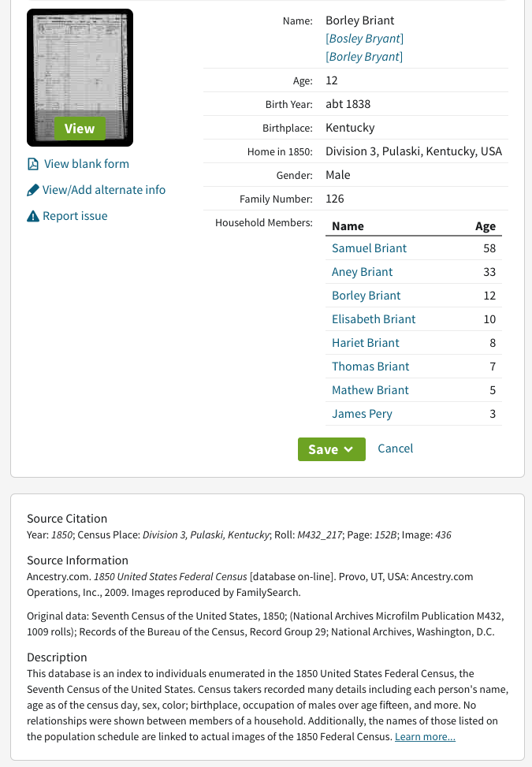The image size is (532, 767).
Task: Open Elisabeth Briant's record
Action: click(374, 319)
